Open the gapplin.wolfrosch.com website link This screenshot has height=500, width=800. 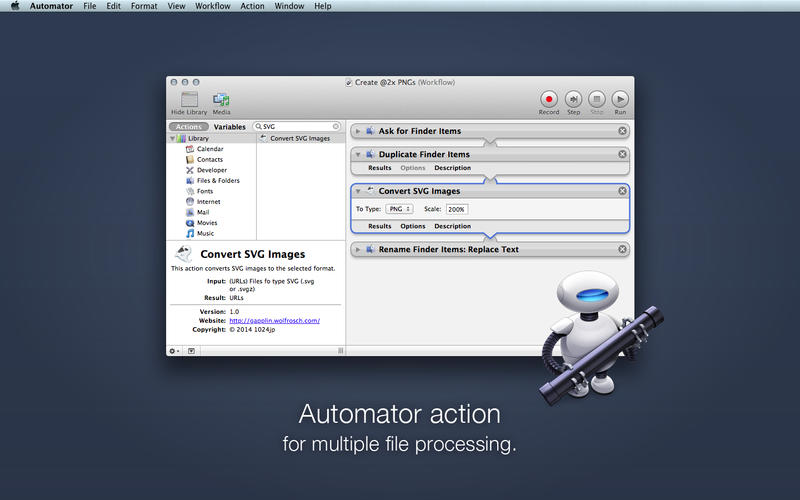(x=274, y=321)
